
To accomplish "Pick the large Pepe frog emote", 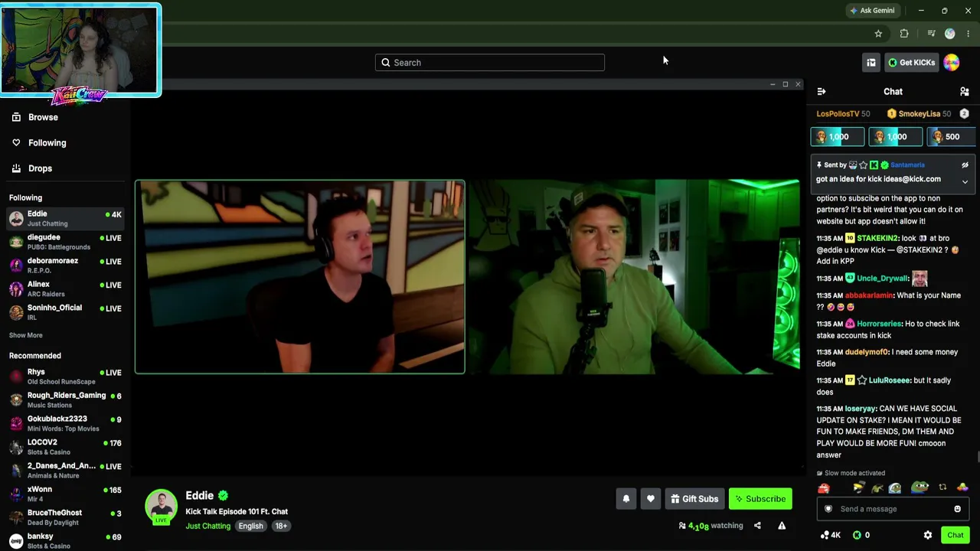I will (x=920, y=487).
